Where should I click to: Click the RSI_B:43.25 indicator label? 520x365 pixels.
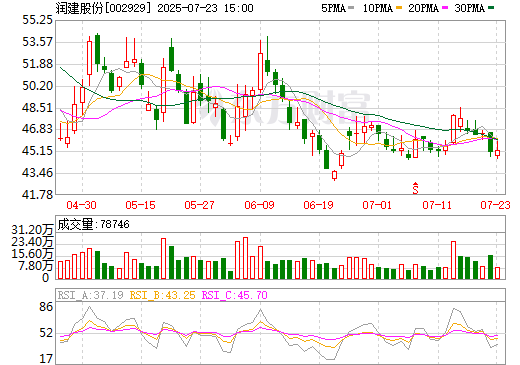point(162,295)
